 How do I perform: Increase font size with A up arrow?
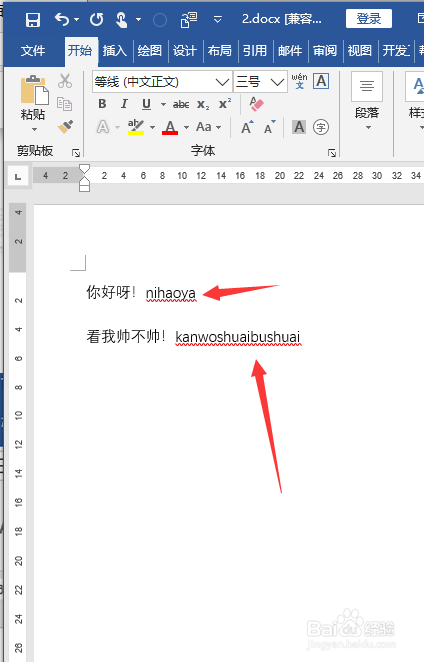247,127
